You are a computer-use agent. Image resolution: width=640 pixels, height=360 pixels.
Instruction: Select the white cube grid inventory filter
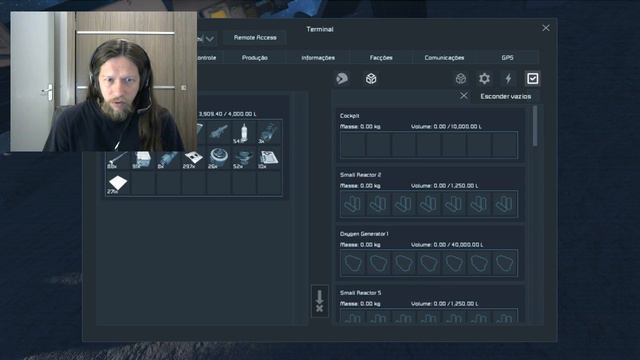click(371, 79)
